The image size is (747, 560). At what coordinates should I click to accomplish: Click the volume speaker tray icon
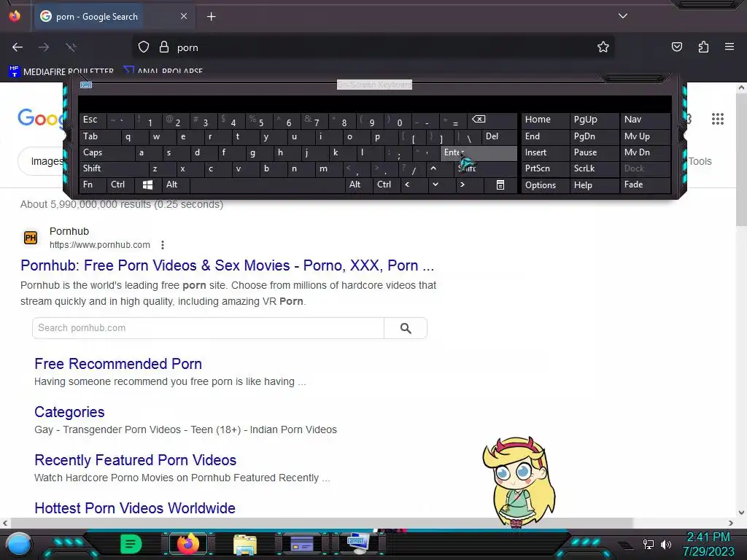[666, 544]
